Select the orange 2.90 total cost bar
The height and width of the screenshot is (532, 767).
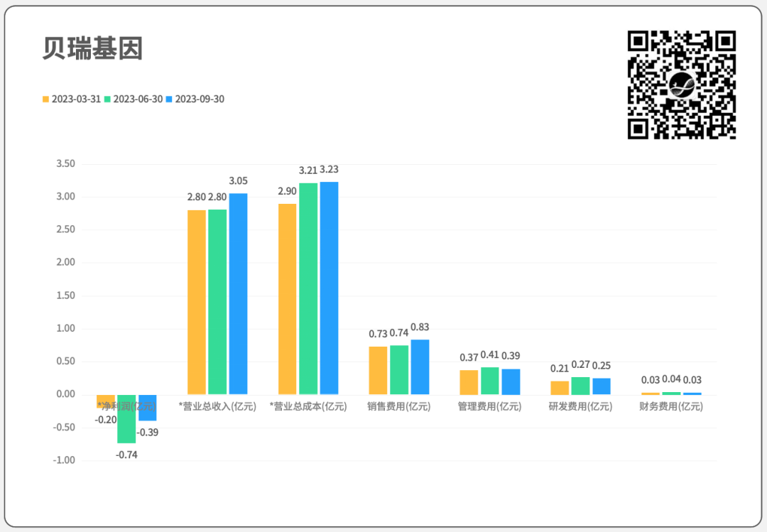(x=288, y=298)
